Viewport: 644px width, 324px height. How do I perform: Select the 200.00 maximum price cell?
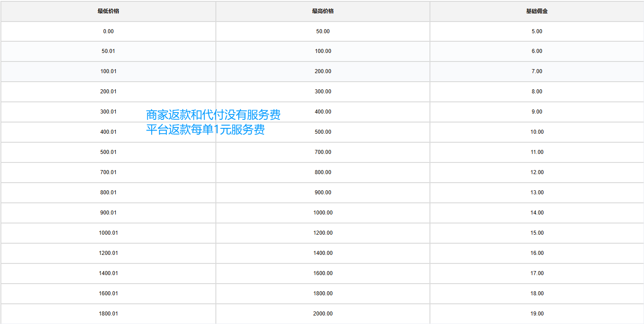pos(323,71)
